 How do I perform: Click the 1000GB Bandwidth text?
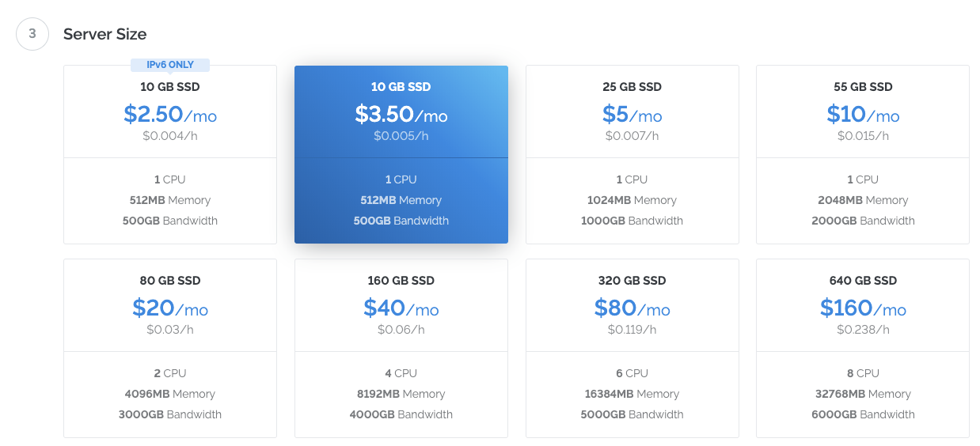(x=632, y=221)
